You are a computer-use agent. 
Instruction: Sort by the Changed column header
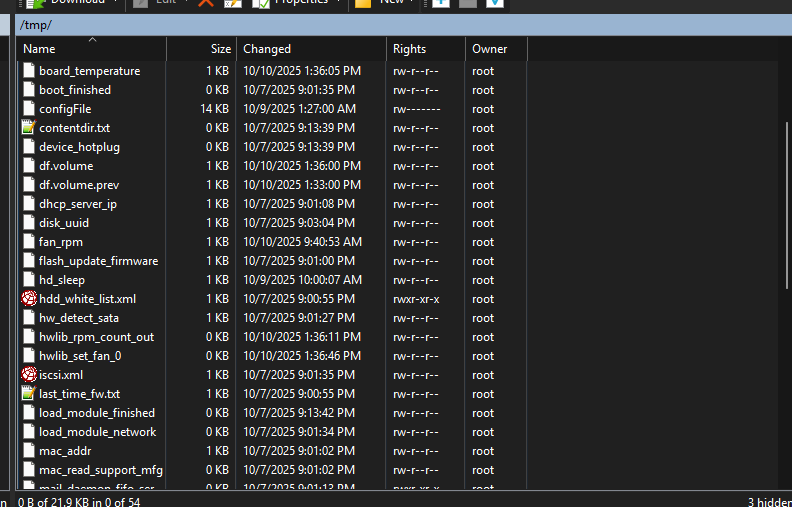pyautogui.click(x=311, y=48)
